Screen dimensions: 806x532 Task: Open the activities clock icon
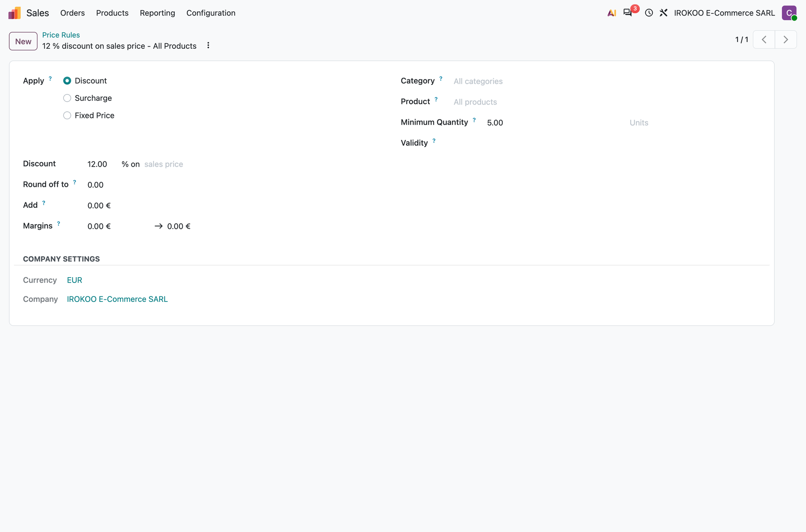coord(649,13)
